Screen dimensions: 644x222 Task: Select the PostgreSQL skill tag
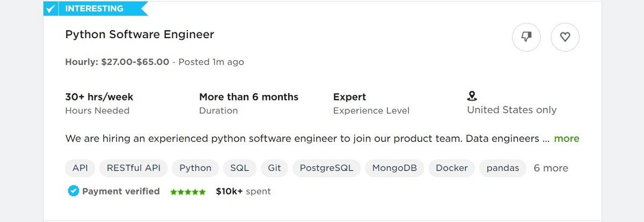[326, 168]
